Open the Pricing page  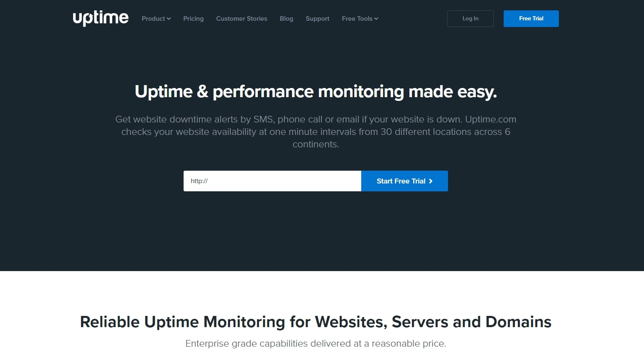pos(193,19)
